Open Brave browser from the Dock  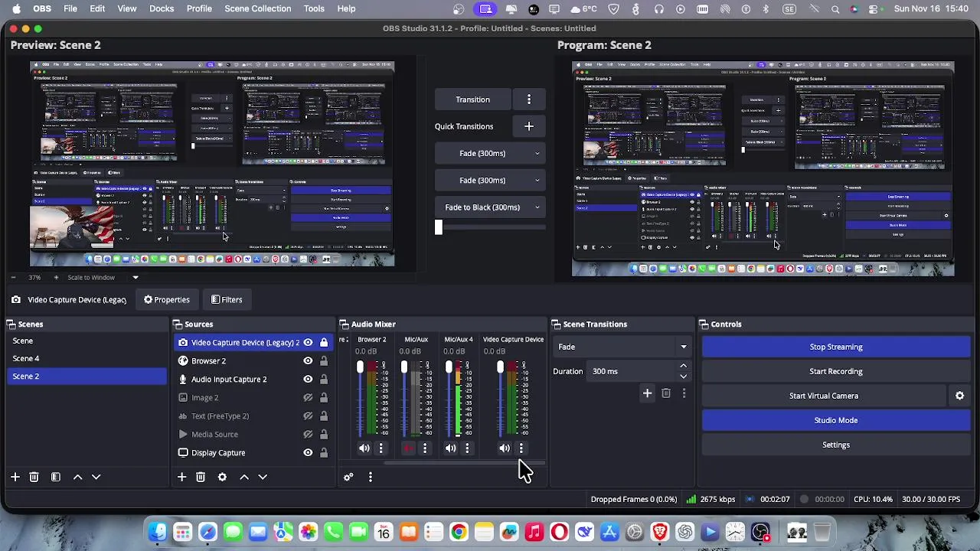pyautogui.click(x=660, y=532)
